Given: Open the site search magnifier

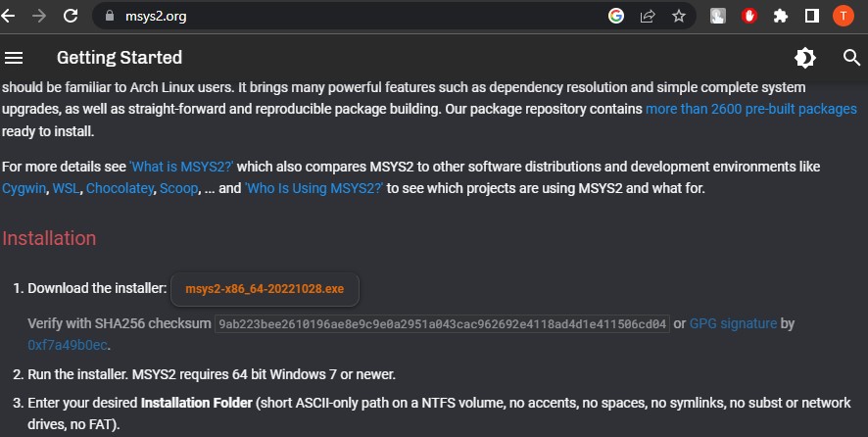Looking at the screenshot, I should 851,58.
